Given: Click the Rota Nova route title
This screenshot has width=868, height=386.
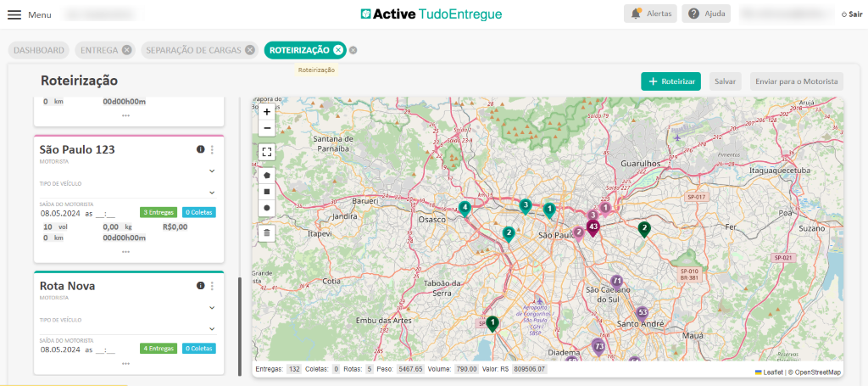Looking at the screenshot, I should click(x=68, y=286).
